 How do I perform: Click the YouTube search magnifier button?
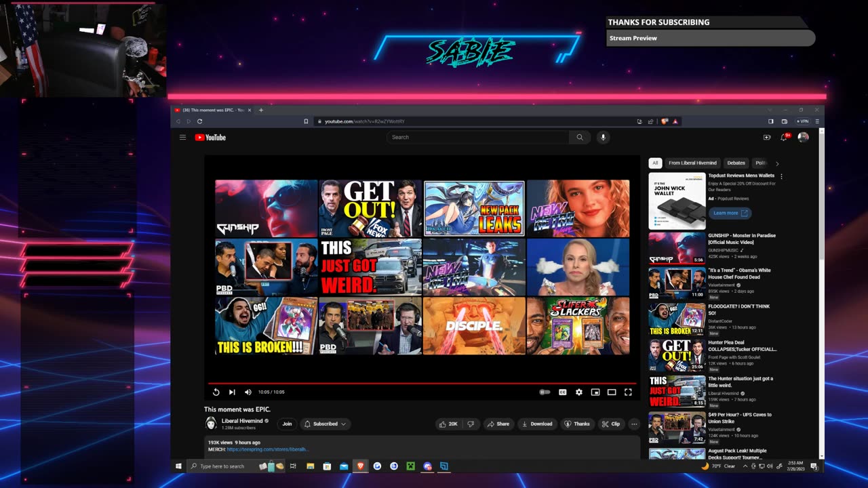click(580, 137)
